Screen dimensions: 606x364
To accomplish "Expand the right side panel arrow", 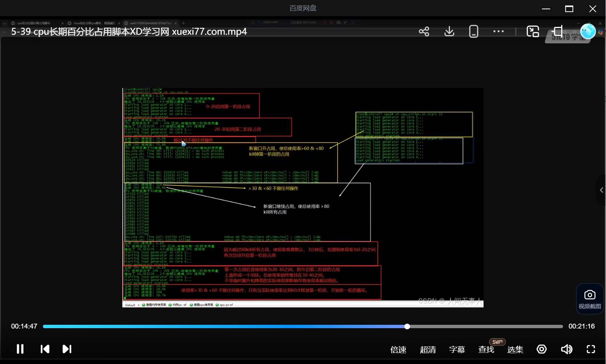I will pos(601,190).
